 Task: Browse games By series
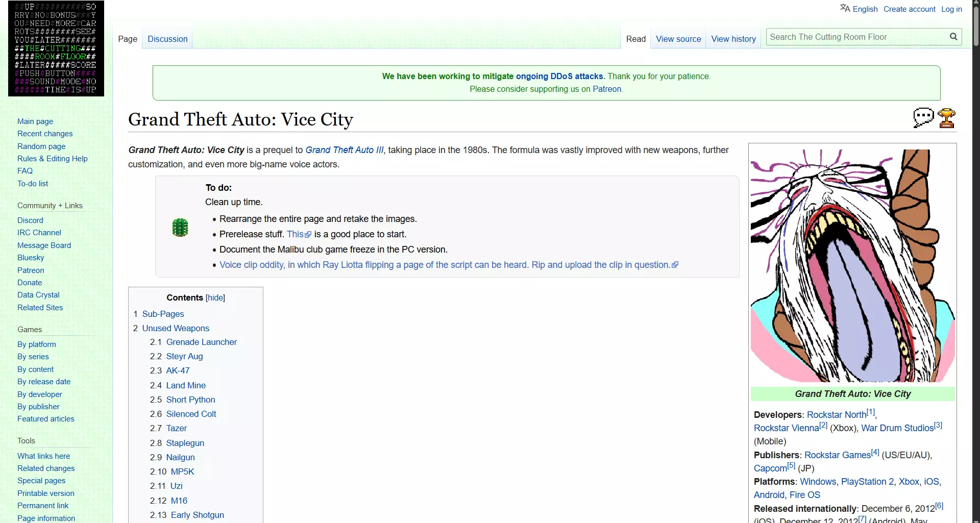(x=33, y=357)
